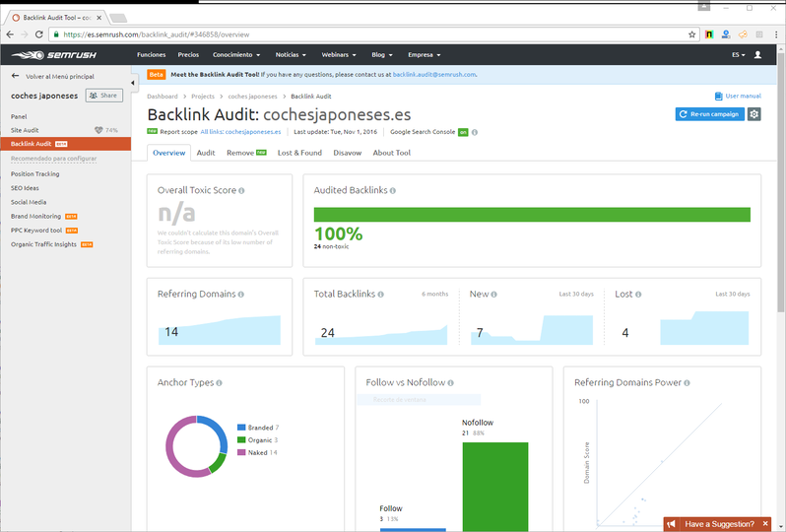Click info icon next to Total Backlinks

coord(381,295)
